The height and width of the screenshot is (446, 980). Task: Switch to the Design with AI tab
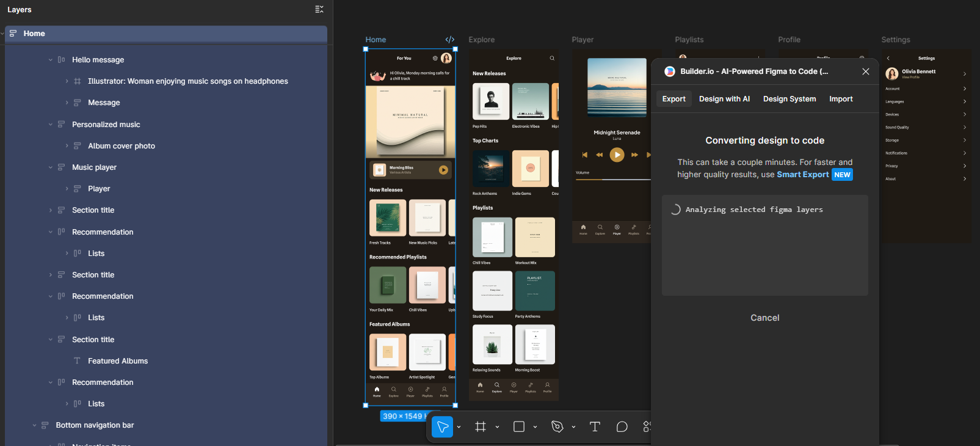pos(724,99)
